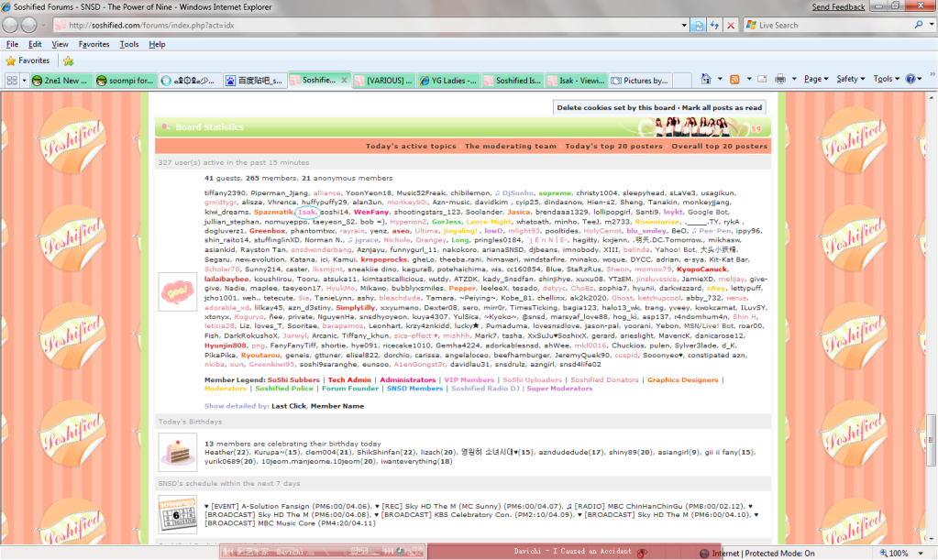The height and width of the screenshot is (560, 938).
Task: Click the Board Statistics header icon
Action: point(166,126)
